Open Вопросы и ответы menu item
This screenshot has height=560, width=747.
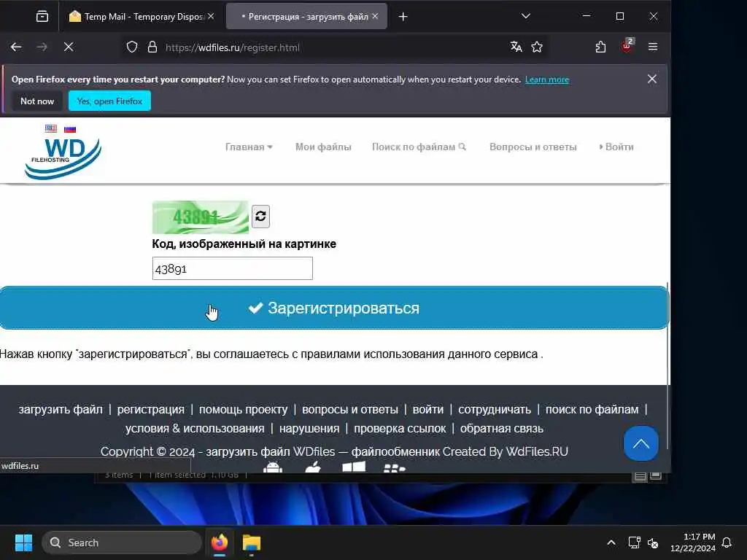(533, 147)
